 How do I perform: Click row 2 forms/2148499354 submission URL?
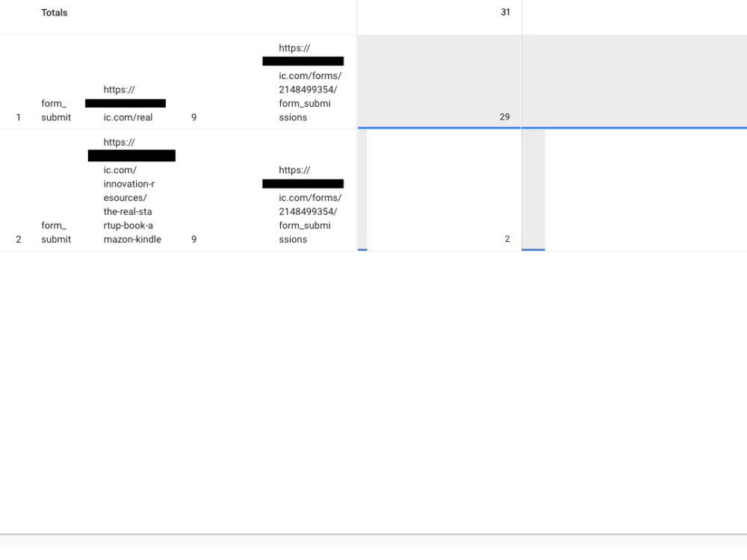(303, 205)
